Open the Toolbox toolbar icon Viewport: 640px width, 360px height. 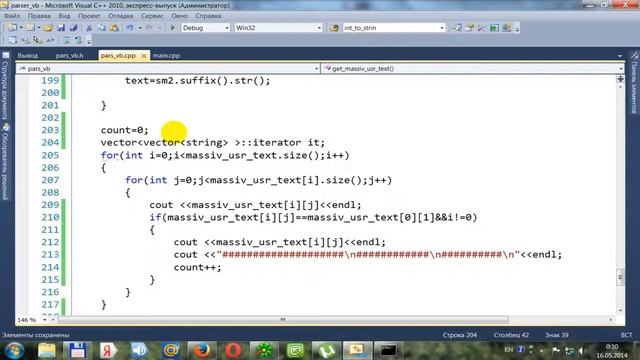click(x=482, y=28)
